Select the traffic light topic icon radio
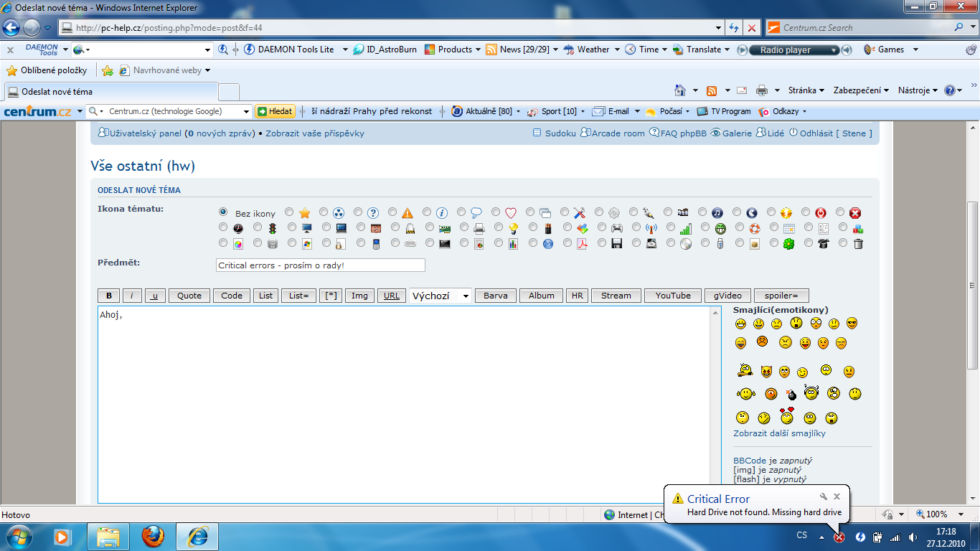980x551 pixels. (x=258, y=228)
